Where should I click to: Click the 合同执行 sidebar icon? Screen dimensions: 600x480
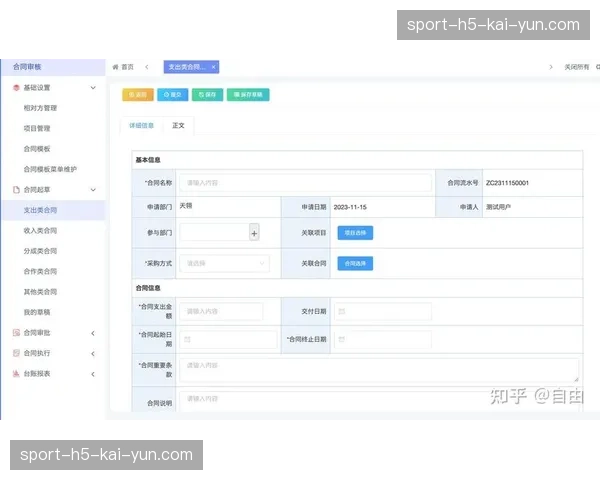[16, 353]
